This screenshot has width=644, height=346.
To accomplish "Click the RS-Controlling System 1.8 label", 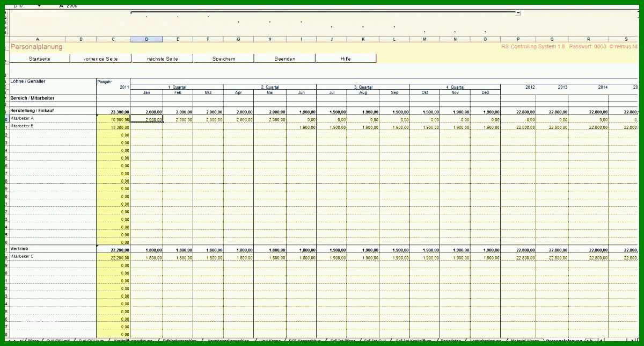I will click(533, 47).
